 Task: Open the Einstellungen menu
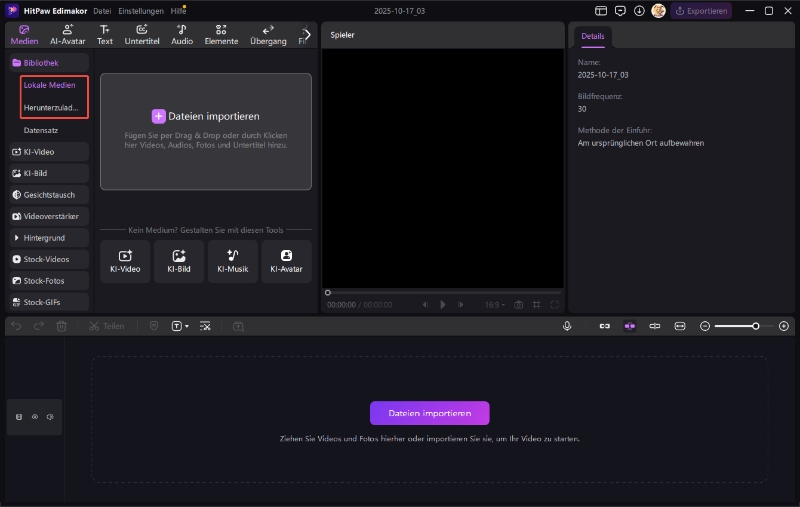point(141,11)
